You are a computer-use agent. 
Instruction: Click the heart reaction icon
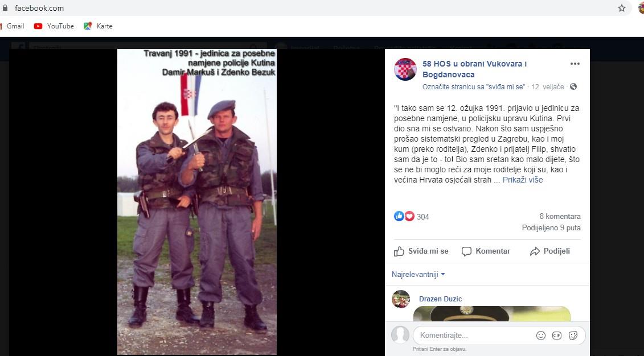(x=409, y=216)
